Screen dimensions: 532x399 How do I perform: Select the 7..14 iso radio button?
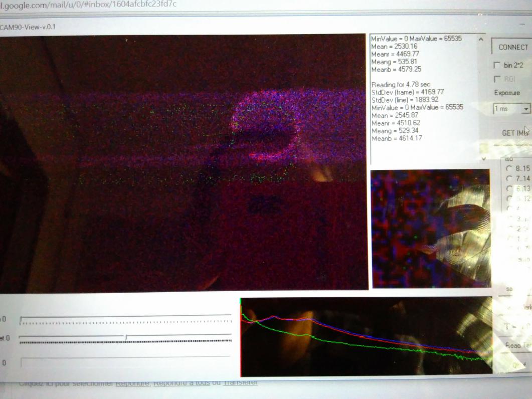(509, 178)
